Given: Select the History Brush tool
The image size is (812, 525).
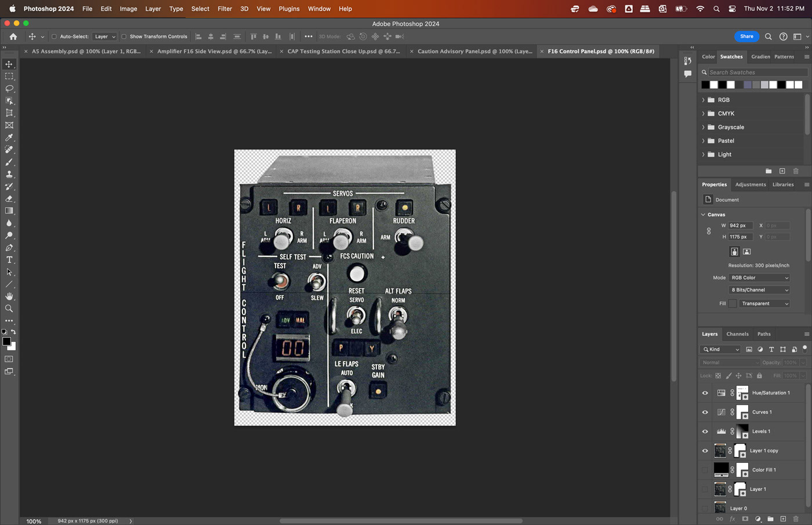Looking at the screenshot, I should coord(9,186).
